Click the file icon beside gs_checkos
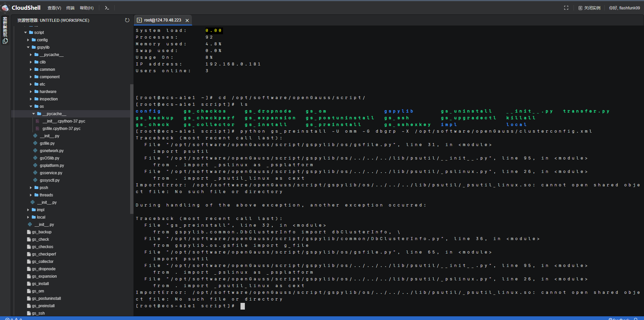 click(x=29, y=247)
